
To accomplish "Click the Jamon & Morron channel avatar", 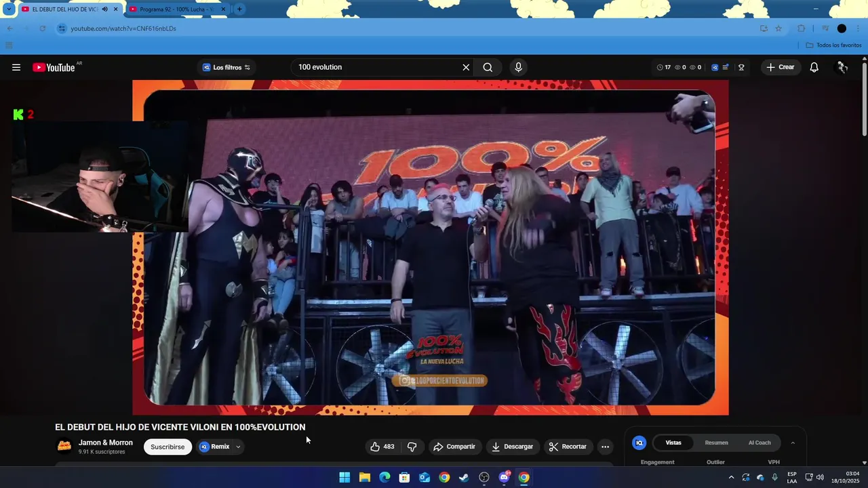I will point(64,446).
